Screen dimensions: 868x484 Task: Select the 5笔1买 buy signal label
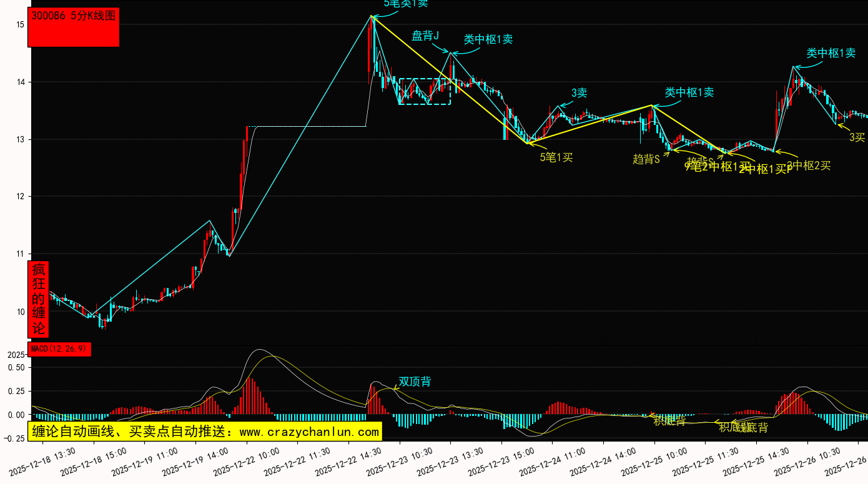(556, 157)
